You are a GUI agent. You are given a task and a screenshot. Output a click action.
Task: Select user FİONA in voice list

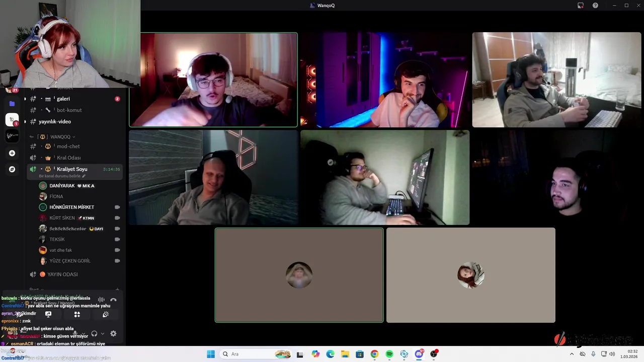coord(74,197)
